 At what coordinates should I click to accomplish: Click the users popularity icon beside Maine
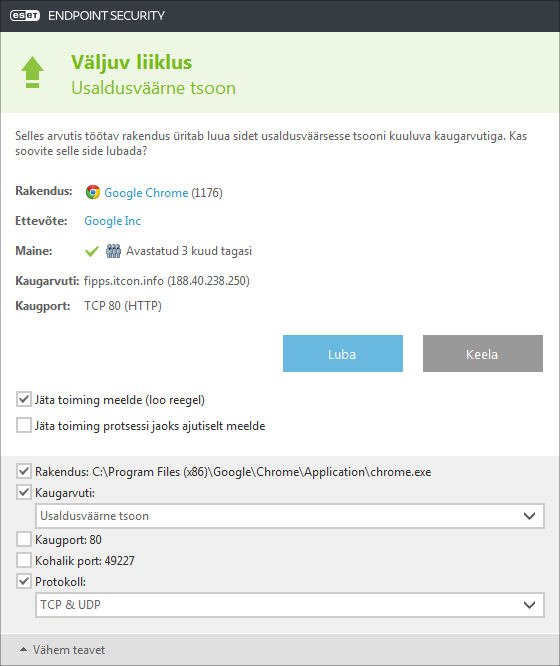pyautogui.click(x=113, y=251)
